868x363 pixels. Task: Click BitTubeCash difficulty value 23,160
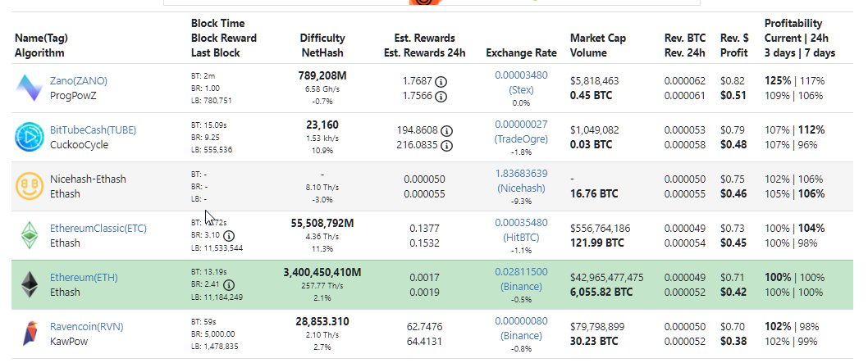pyautogui.click(x=322, y=125)
